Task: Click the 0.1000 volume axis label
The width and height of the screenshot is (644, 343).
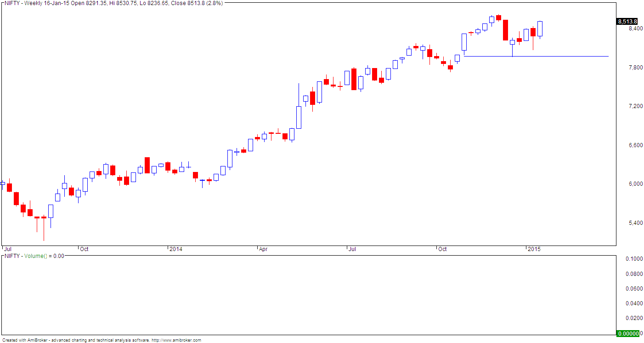Action: click(634, 259)
